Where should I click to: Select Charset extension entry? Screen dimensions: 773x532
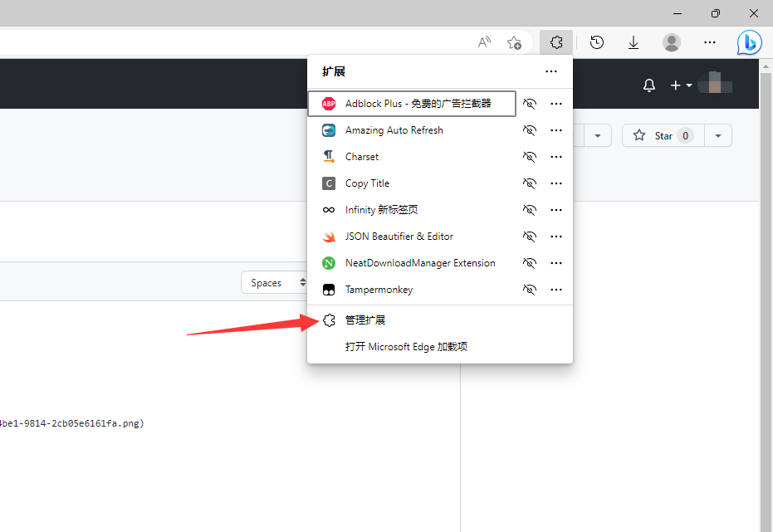click(x=412, y=157)
